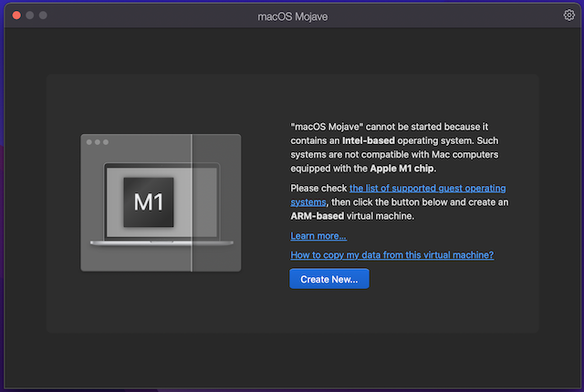
Task: Click the macOS Mojave window title
Action: pos(293,16)
